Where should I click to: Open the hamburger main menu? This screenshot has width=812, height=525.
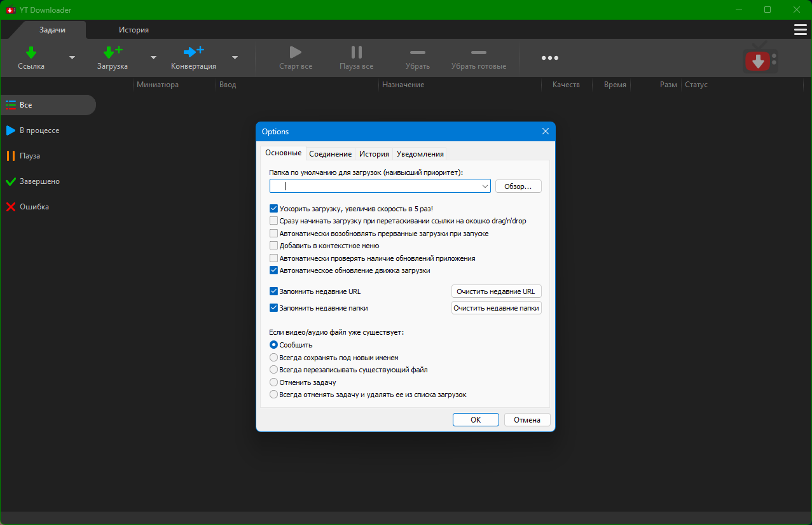800,30
